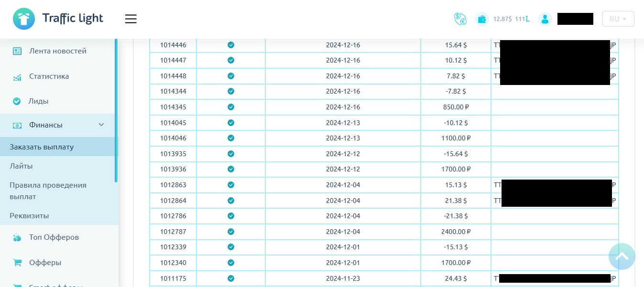Viewport: 644px width, 287px height.
Task: Click the Traffic light logo icon
Action: point(24,19)
